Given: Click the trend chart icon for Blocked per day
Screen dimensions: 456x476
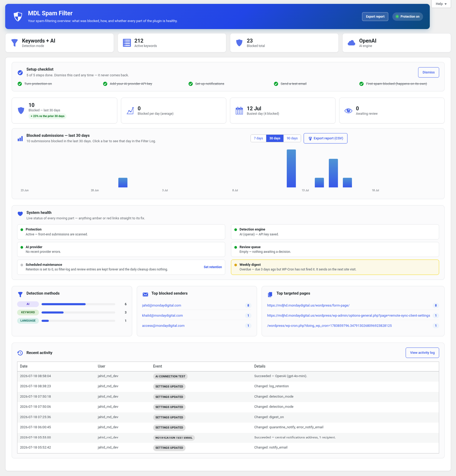Looking at the screenshot, I should point(130,111).
